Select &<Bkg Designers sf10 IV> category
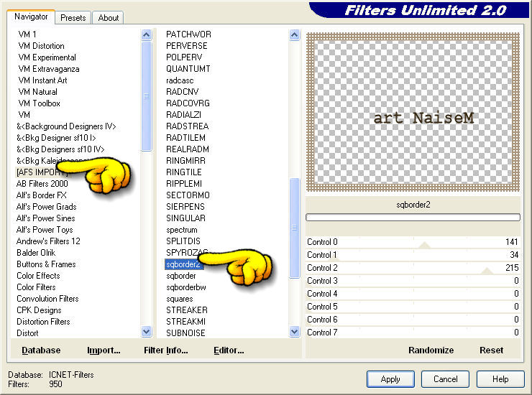 (60, 149)
